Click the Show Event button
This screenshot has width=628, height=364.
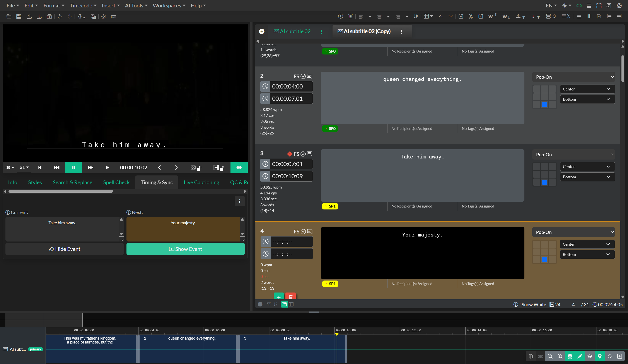pos(186,249)
